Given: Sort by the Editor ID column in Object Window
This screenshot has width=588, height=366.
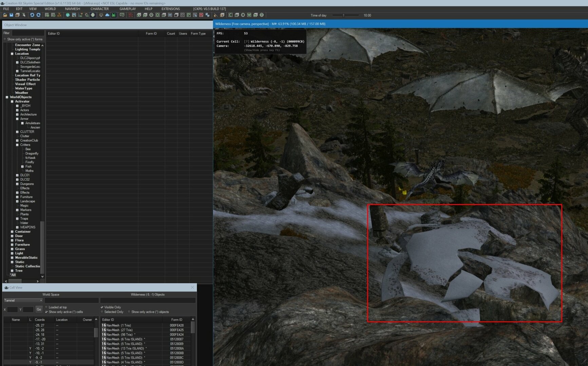Looking at the screenshot, I should [92, 34].
